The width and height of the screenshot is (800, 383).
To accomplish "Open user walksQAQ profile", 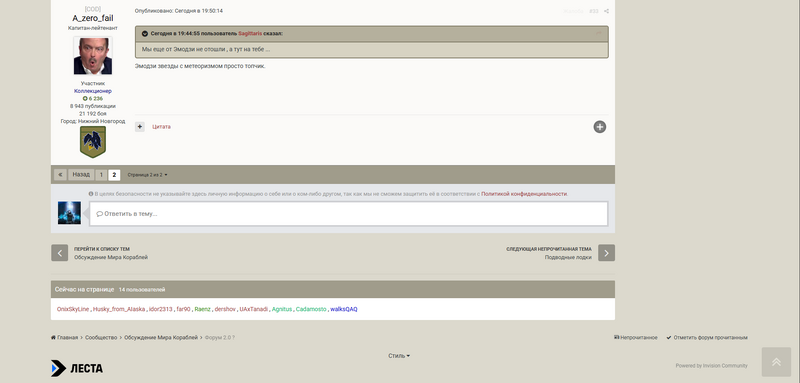I will 344,309.
